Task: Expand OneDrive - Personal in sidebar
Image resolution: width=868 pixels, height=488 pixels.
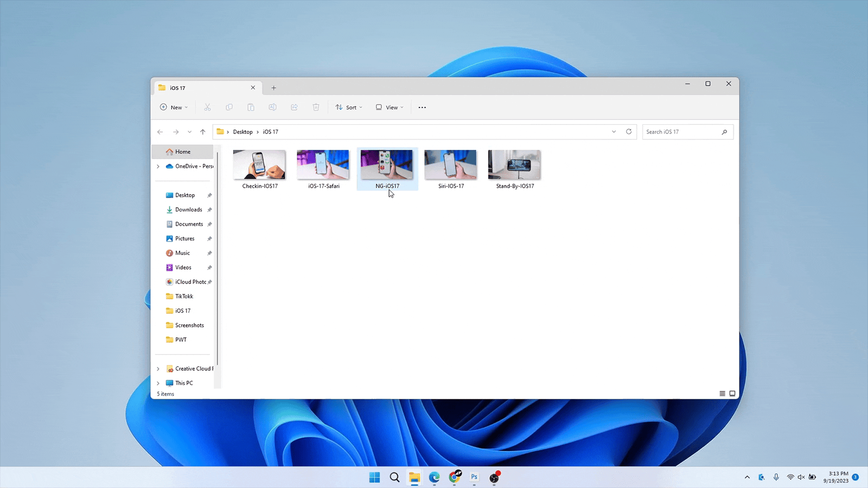Action: [x=158, y=166]
